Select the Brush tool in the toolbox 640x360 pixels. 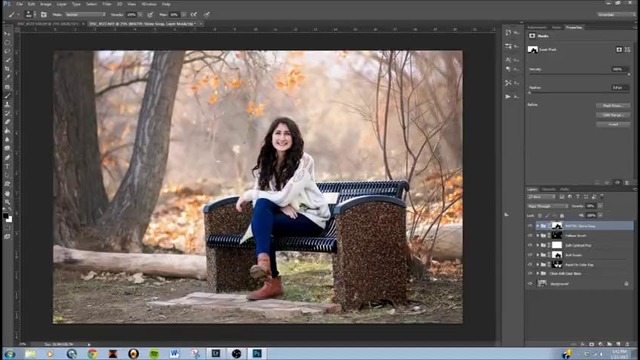click(7, 96)
